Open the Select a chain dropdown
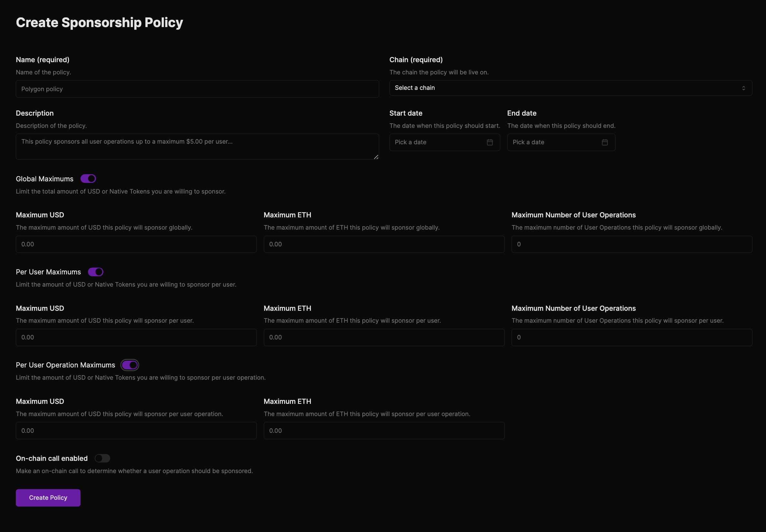 point(570,88)
